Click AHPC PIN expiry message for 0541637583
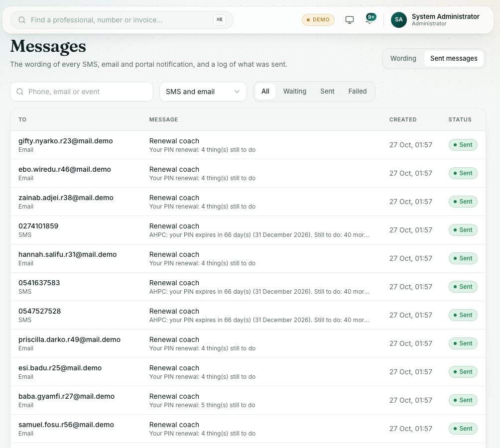The height and width of the screenshot is (448, 500). click(x=259, y=292)
